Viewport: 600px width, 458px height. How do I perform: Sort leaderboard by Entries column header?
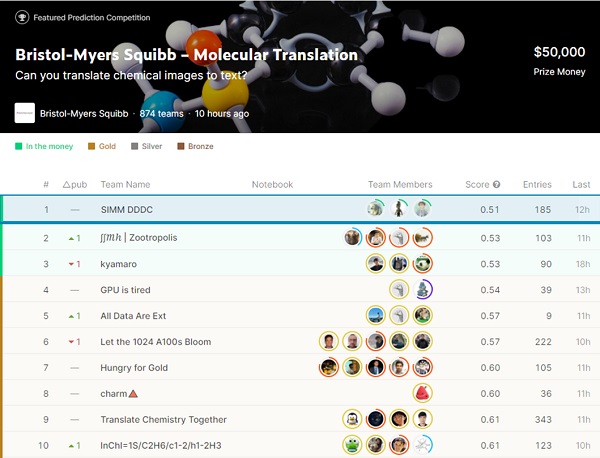click(536, 185)
